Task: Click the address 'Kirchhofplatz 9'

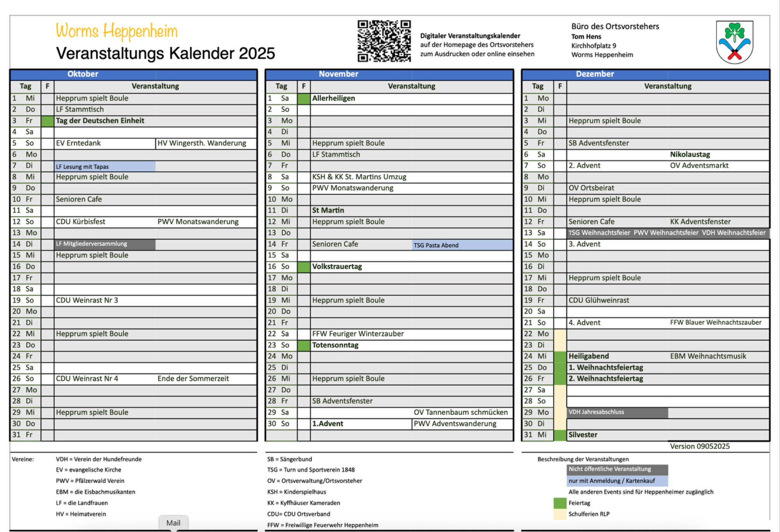Action: (594, 46)
